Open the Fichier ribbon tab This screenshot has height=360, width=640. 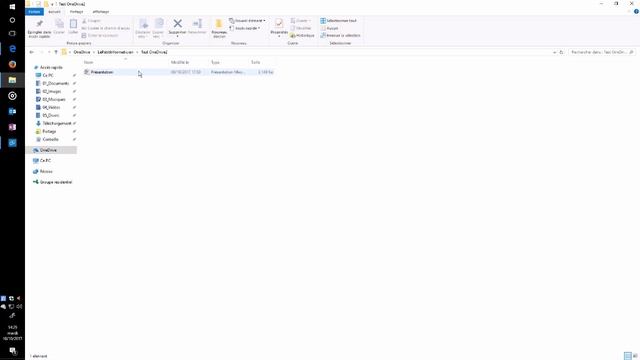(x=34, y=12)
